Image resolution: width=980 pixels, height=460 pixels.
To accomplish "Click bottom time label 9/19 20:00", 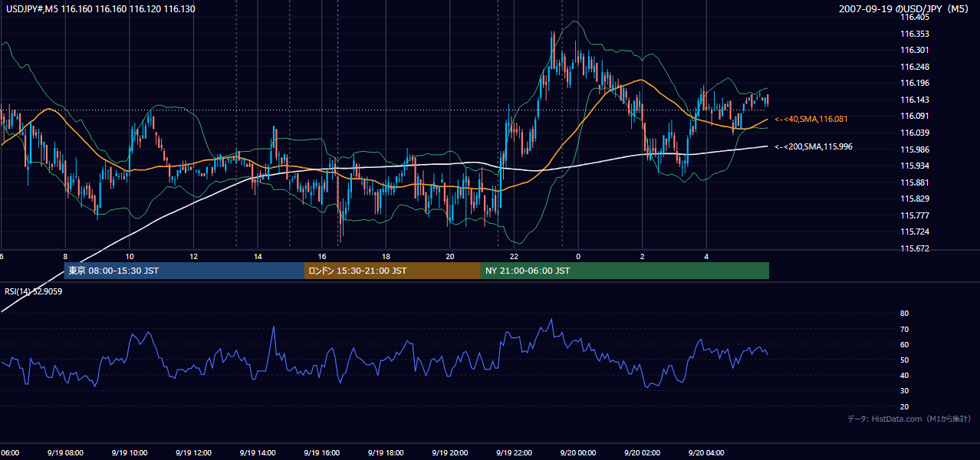I will tap(450, 453).
